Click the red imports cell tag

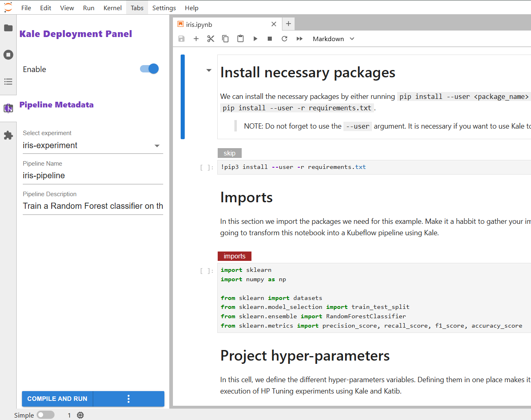[x=234, y=256]
